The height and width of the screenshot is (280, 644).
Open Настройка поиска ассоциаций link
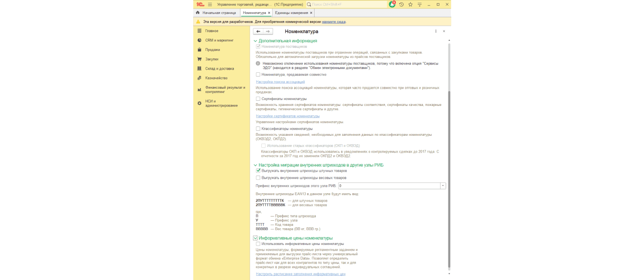pyautogui.click(x=280, y=82)
